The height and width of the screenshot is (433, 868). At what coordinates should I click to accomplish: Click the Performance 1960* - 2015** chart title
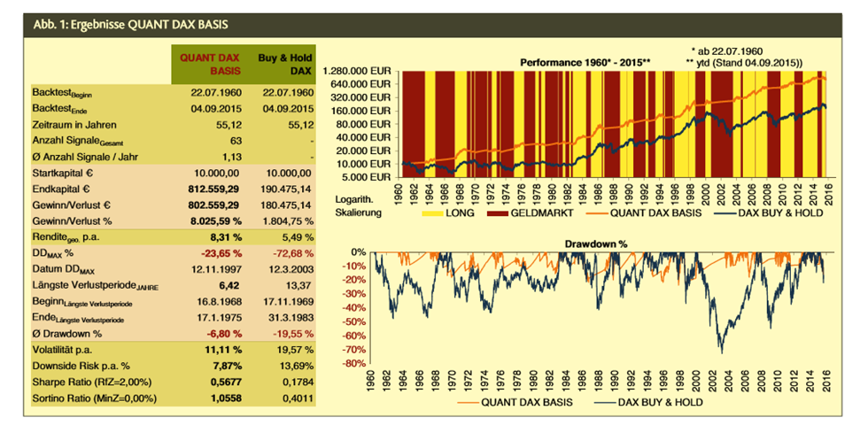pos(585,64)
